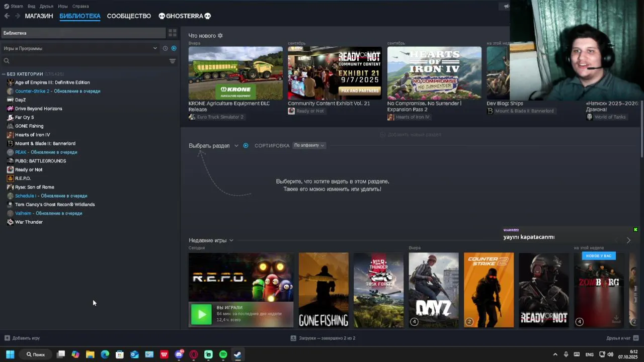The width and height of the screenshot is (644, 362).
Task: Open the Counter-Strike 2 recent game card
Action: tap(489, 290)
